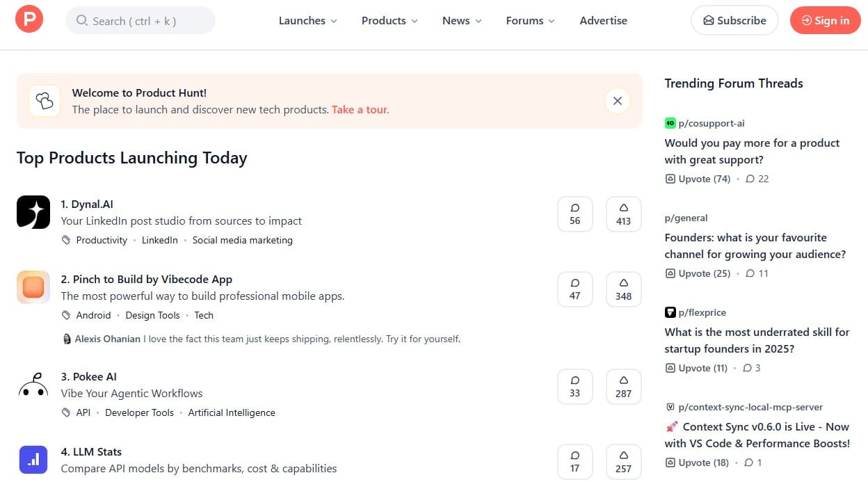Open comments for LLM Stats

pyautogui.click(x=575, y=461)
